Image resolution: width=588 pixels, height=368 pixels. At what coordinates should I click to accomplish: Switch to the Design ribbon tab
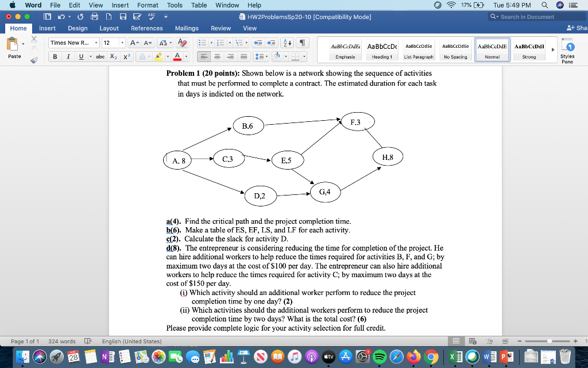coord(78,28)
